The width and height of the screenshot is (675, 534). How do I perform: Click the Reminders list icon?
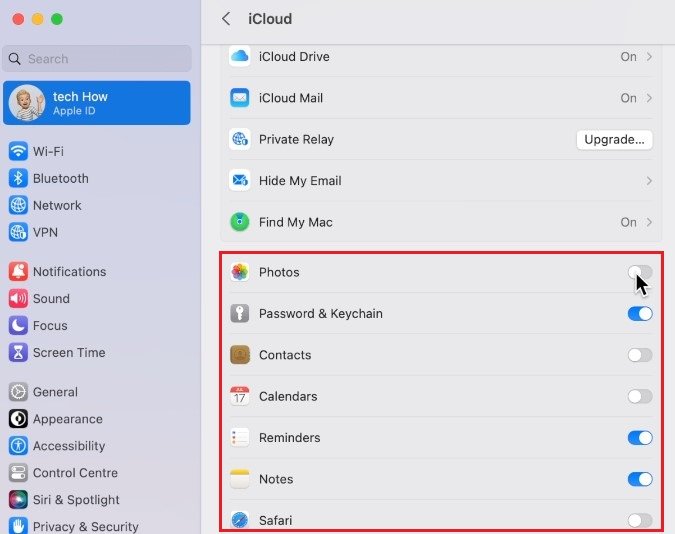tap(240, 438)
